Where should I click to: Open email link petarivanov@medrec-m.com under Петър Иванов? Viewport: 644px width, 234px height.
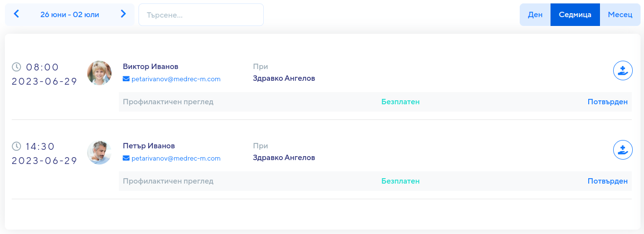click(x=176, y=158)
